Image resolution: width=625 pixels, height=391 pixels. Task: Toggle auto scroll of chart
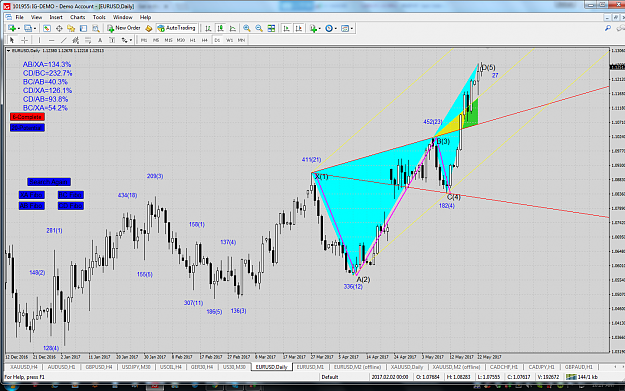(x=286, y=28)
